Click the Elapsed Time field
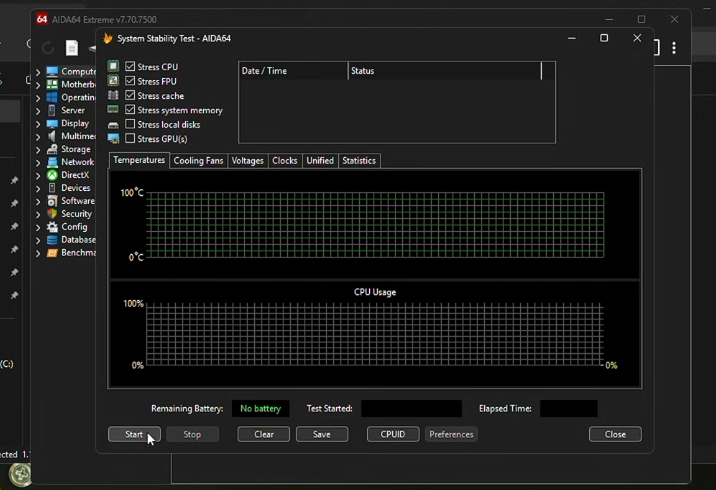The image size is (716, 490). (x=569, y=409)
